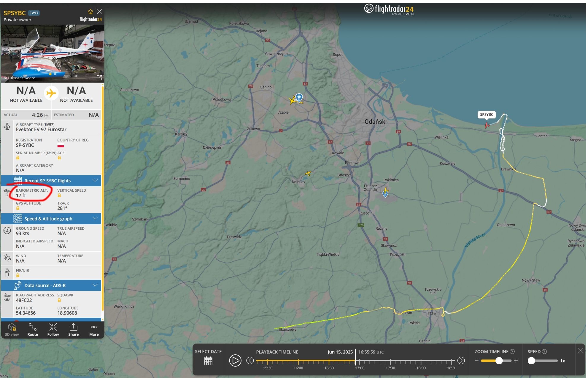Click locked Age padlock icon
Image resolution: width=588 pixels, height=378 pixels.
(x=59, y=158)
